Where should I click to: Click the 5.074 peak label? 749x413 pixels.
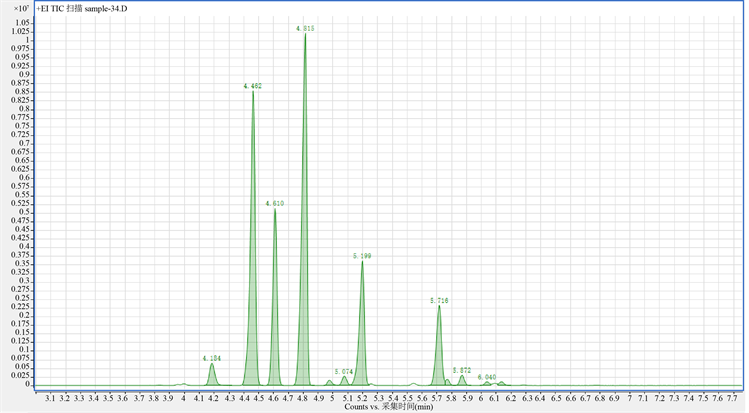(x=344, y=371)
